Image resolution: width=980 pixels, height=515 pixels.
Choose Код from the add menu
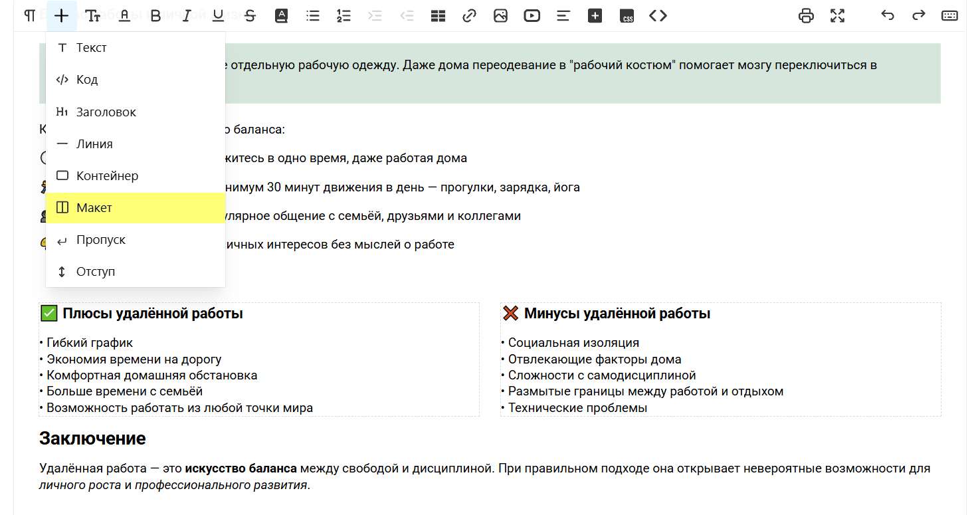pyautogui.click(x=136, y=80)
